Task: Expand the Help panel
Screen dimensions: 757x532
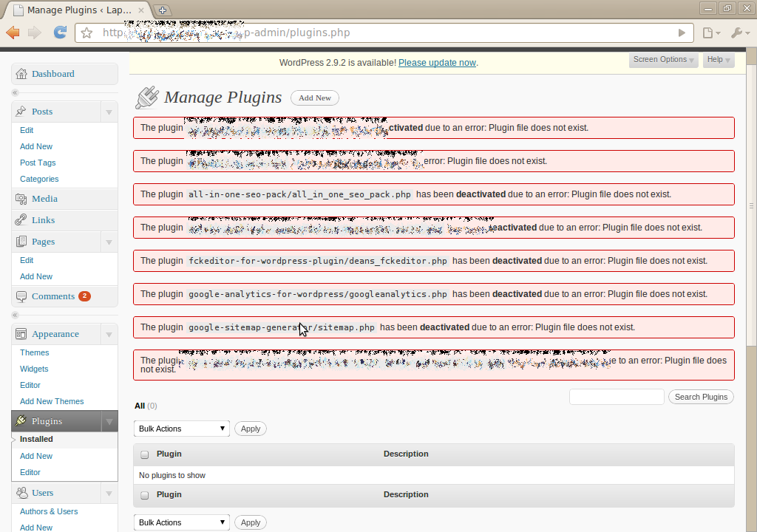Action: click(x=719, y=60)
